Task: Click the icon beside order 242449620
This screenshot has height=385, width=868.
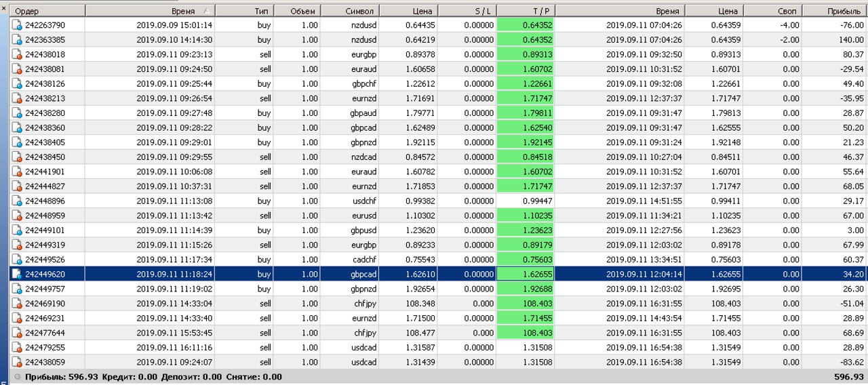Action: 17,275
